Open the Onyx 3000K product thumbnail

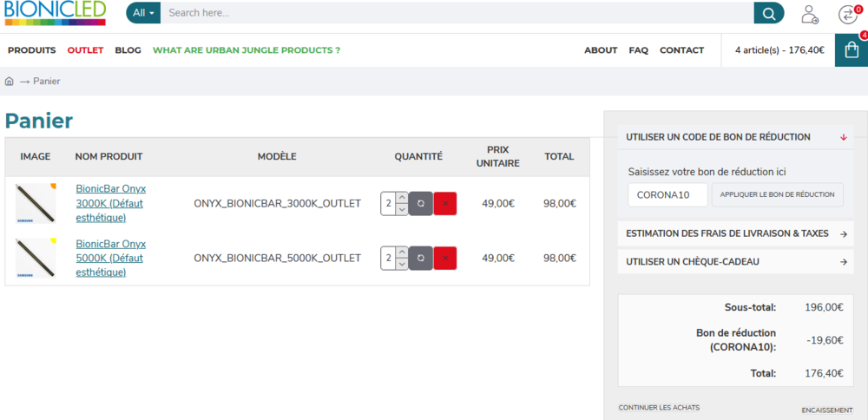click(36, 204)
